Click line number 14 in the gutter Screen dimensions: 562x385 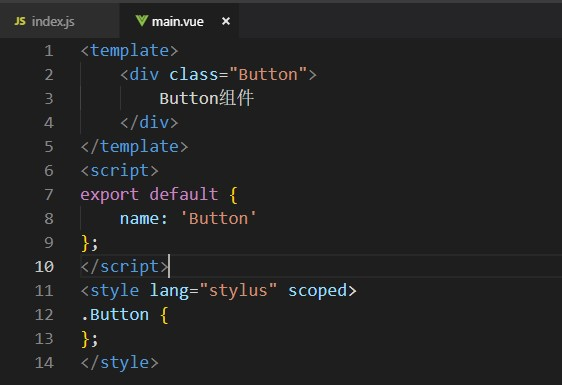coord(44,363)
